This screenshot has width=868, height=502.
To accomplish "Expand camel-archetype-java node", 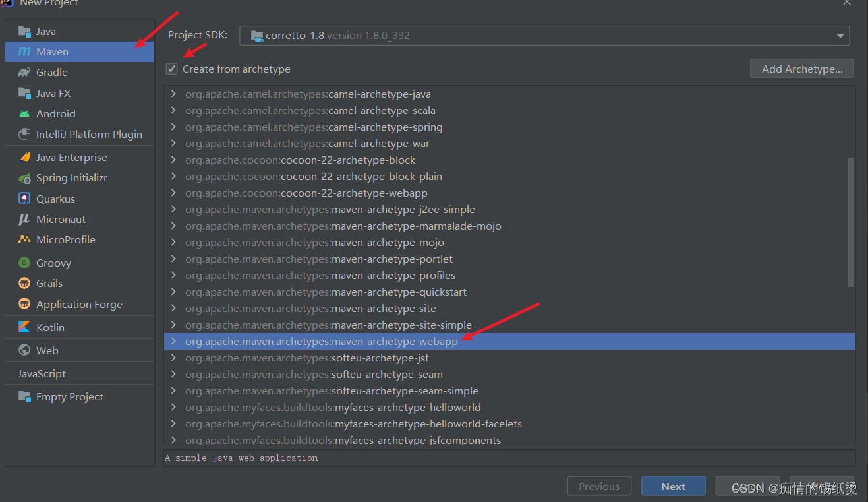I will 173,94.
